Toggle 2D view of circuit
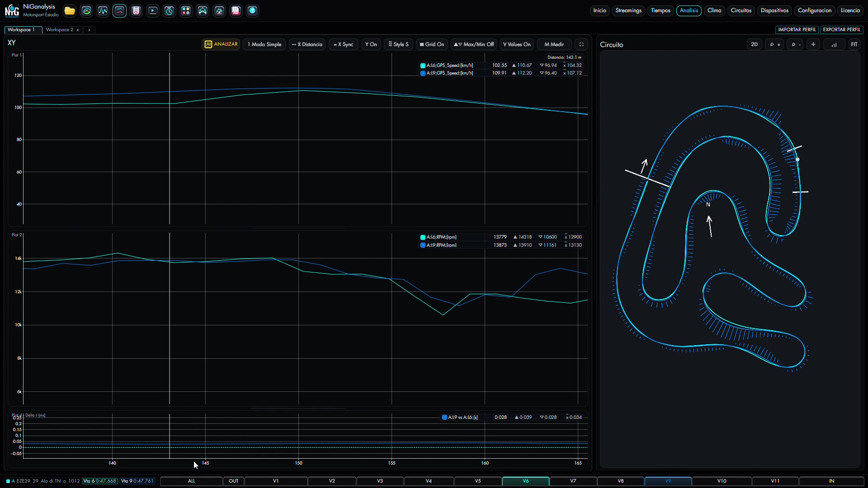The width and height of the screenshot is (868, 488). pos(755,44)
